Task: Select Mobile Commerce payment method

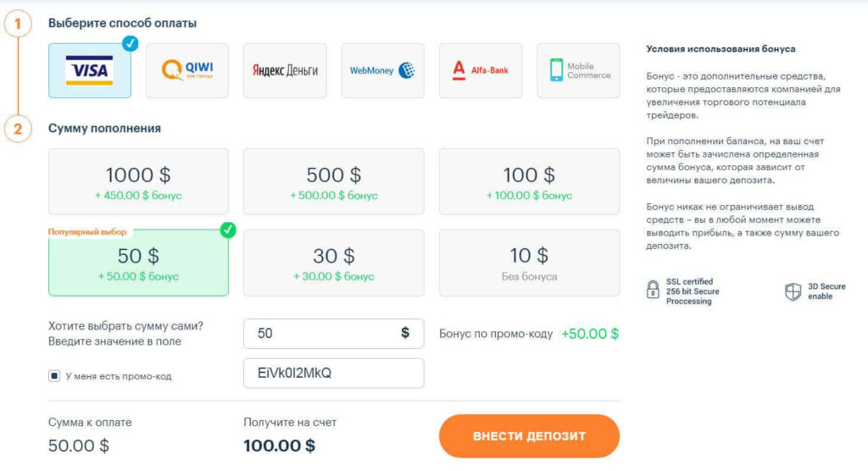Action: (x=578, y=71)
